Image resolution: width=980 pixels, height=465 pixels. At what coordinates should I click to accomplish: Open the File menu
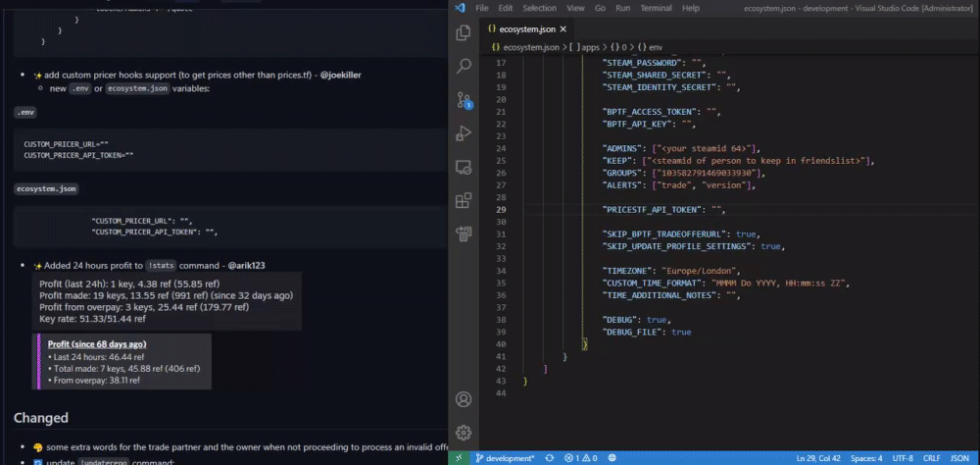(x=482, y=8)
